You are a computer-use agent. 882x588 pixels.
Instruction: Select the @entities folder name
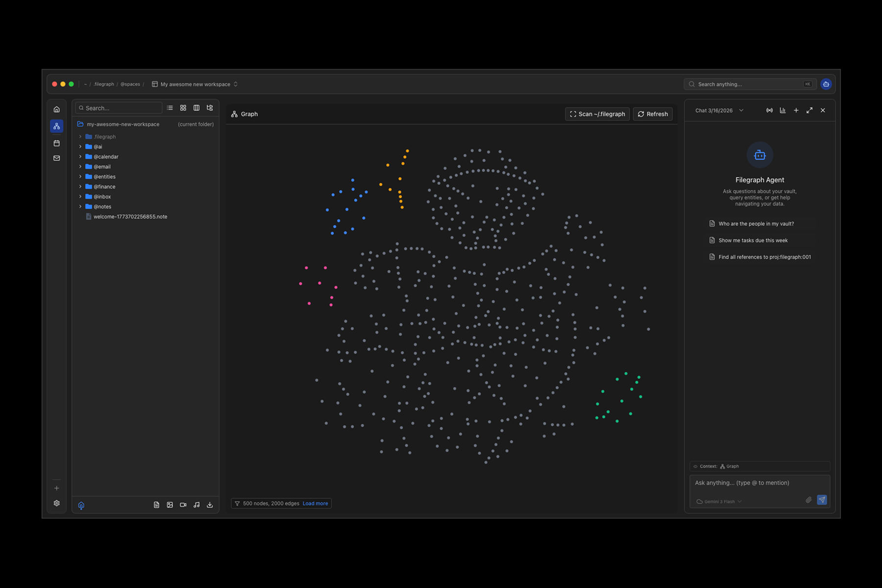pyautogui.click(x=104, y=177)
